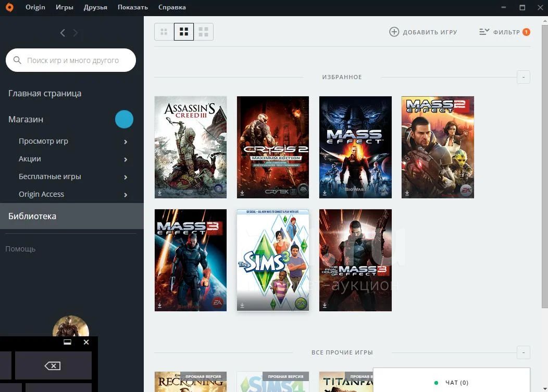The width and height of the screenshot is (548, 392).
Task: Expand the Просмотр игр submenu
Action: pyautogui.click(x=126, y=142)
